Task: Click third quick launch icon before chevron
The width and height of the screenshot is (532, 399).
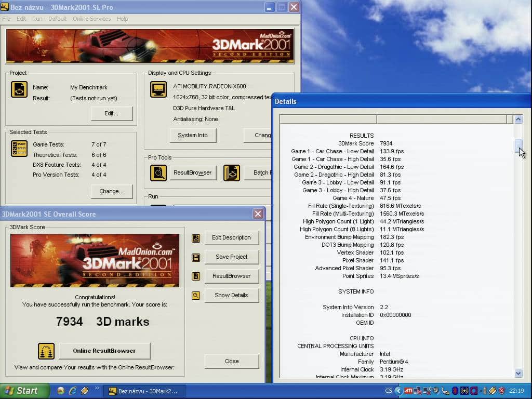Action: pos(85,391)
